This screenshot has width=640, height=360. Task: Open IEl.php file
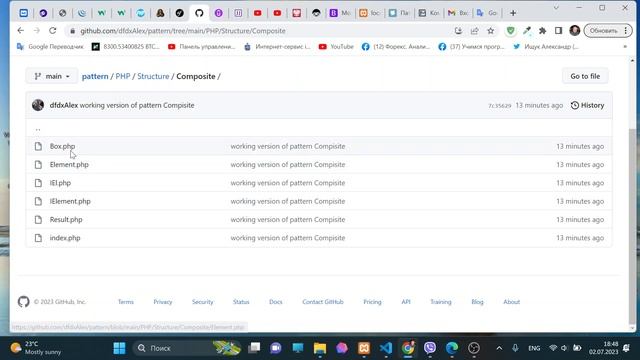click(x=60, y=183)
